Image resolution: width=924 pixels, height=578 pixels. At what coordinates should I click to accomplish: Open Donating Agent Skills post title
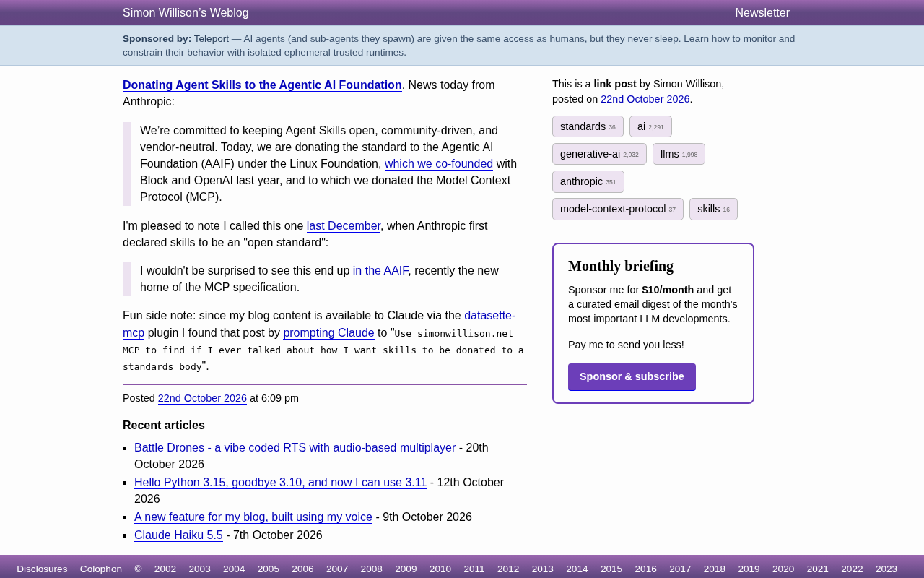(x=262, y=85)
